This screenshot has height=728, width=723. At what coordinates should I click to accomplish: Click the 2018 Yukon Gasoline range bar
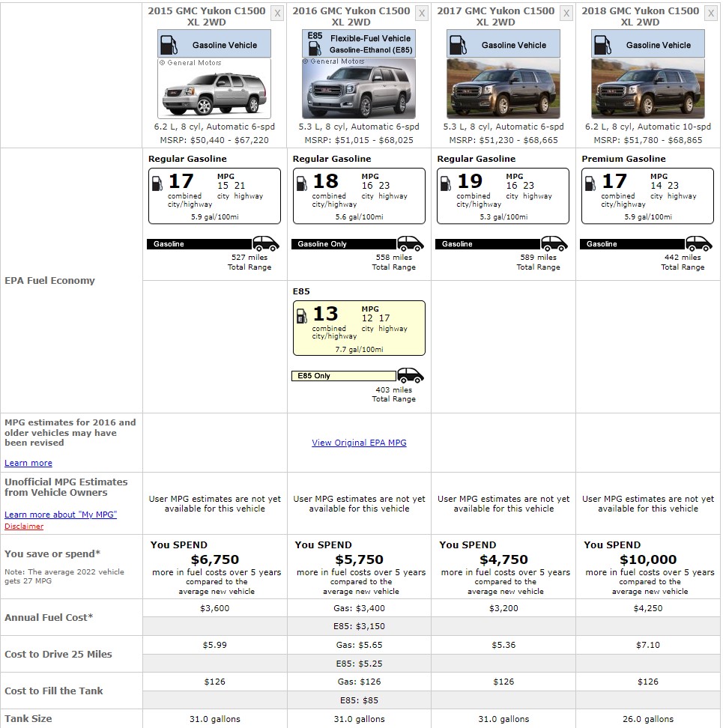pos(633,243)
